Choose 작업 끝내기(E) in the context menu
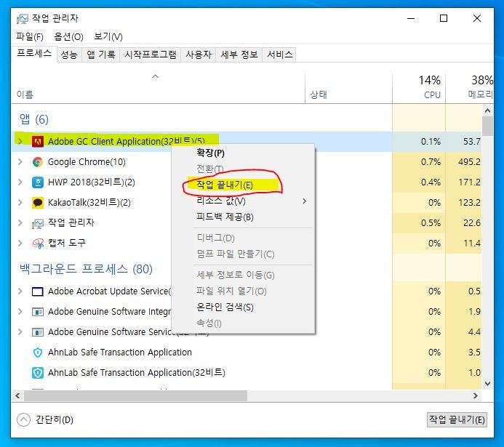504x447 pixels. click(x=244, y=185)
